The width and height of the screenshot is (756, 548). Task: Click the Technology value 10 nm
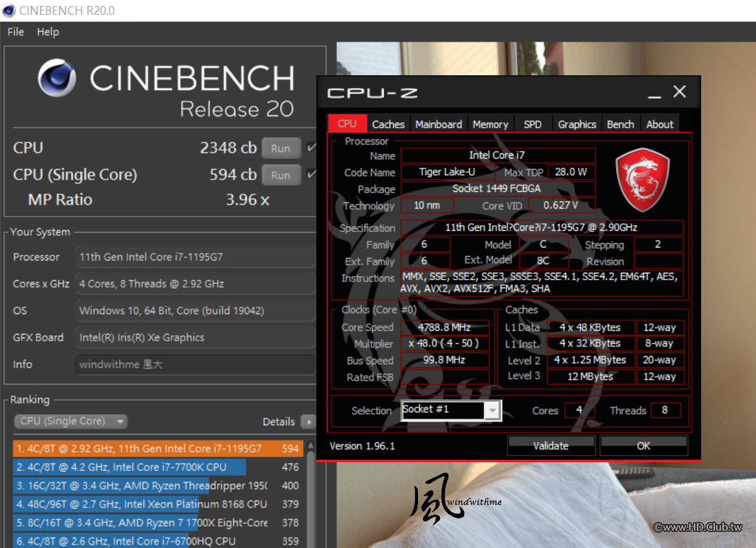427,205
